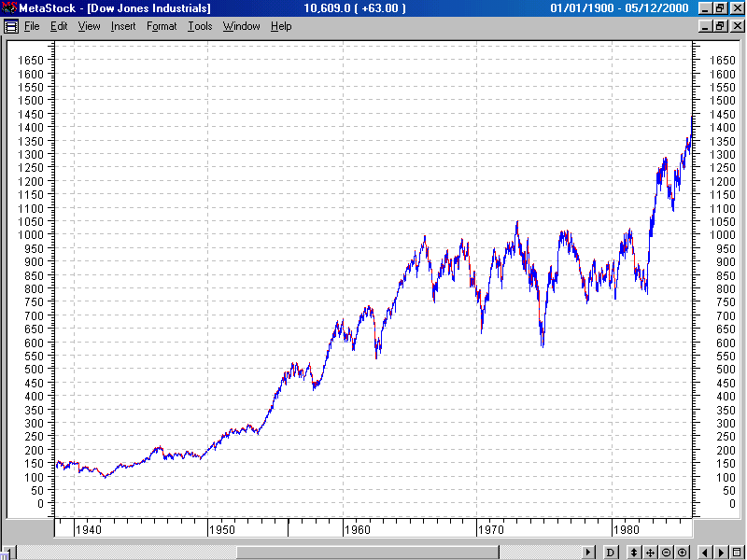Click the 1000 value on the left price axis
This screenshot has width=747, height=560.
(31, 235)
